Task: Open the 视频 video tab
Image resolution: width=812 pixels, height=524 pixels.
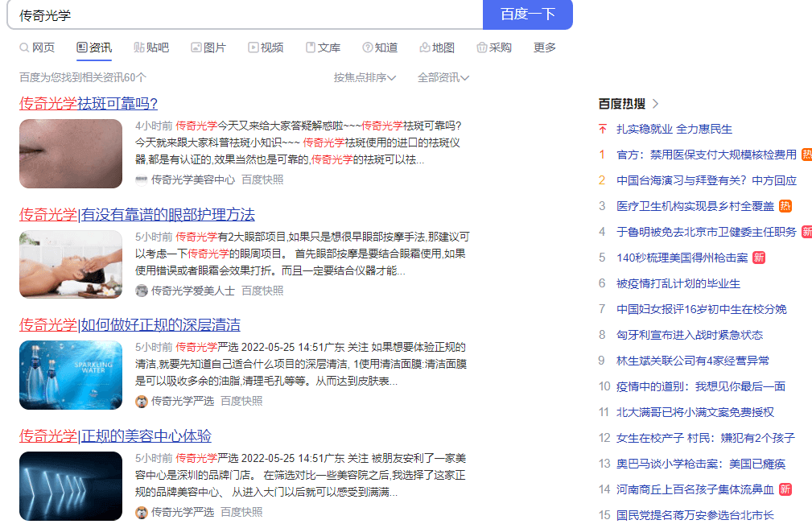Action: (x=266, y=47)
